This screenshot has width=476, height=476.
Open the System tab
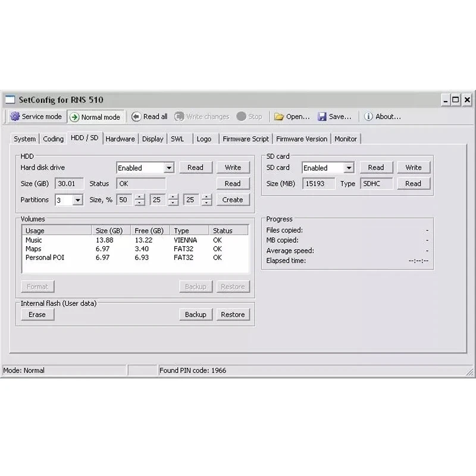pyautogui.click(x=24, y=139)
